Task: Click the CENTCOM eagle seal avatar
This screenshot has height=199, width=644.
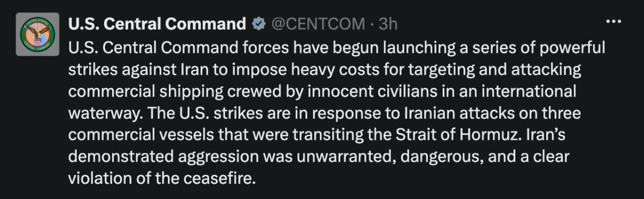Action: click(x=38, y=35)
